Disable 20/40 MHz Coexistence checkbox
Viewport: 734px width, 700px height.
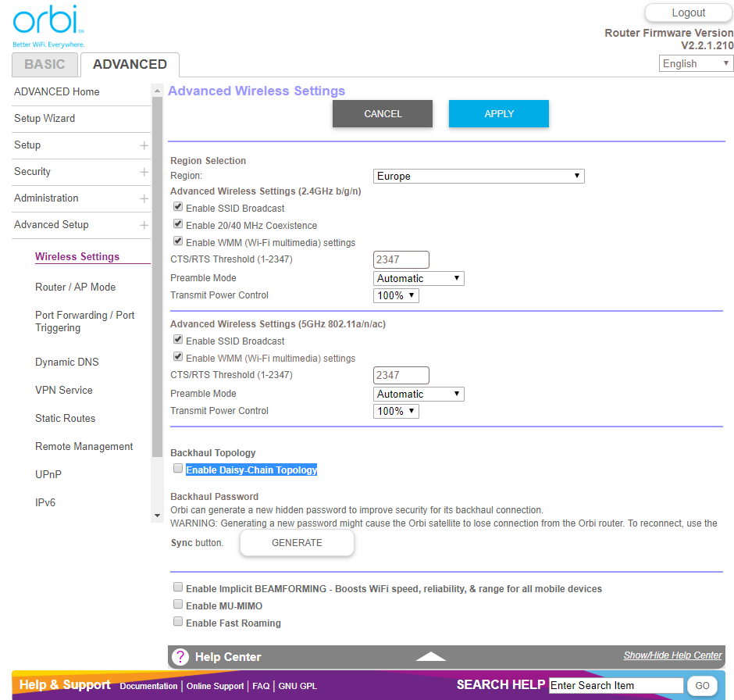178,224
